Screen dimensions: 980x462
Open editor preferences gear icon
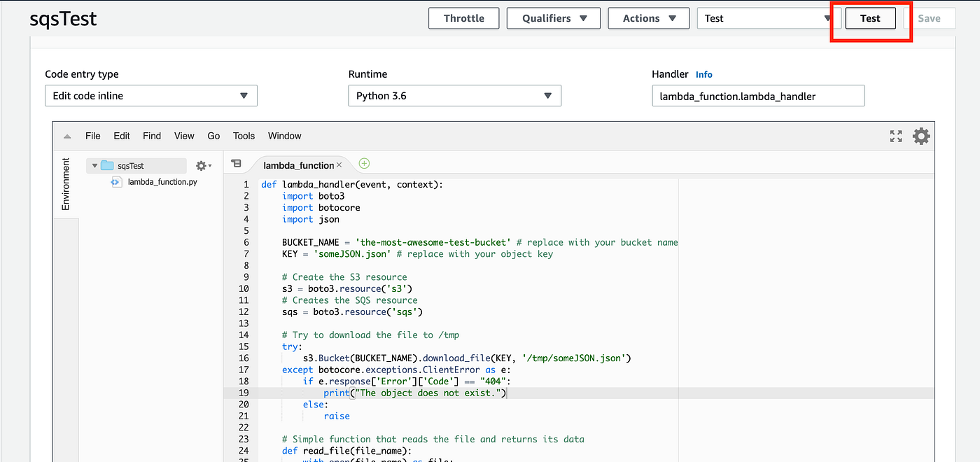pyautogui.click(x=921, y=136)
